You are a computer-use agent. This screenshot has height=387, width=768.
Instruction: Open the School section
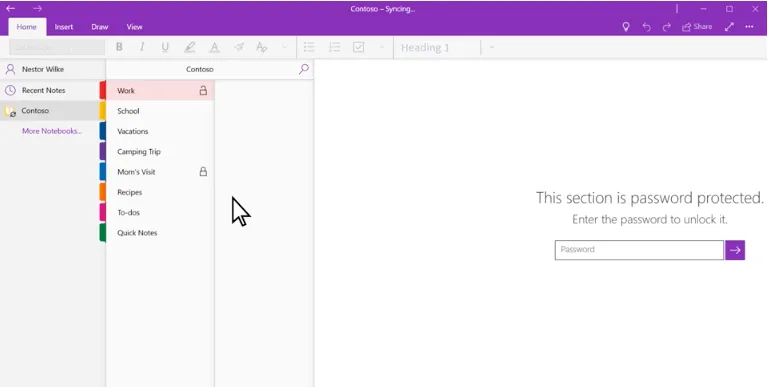point(160,111)
